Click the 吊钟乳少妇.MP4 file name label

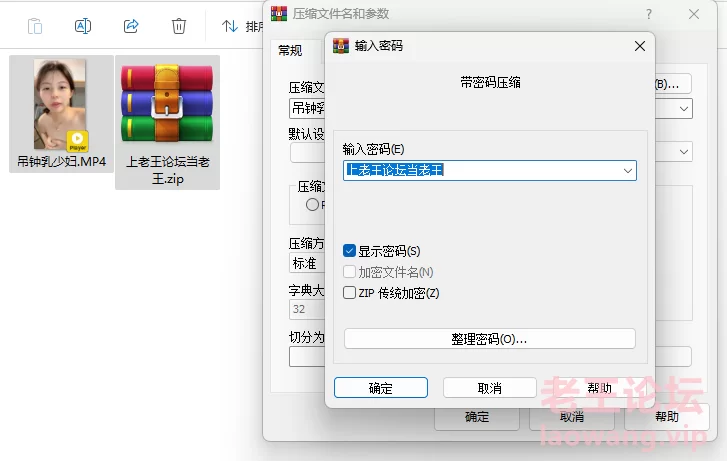click(x=62, y=162)
